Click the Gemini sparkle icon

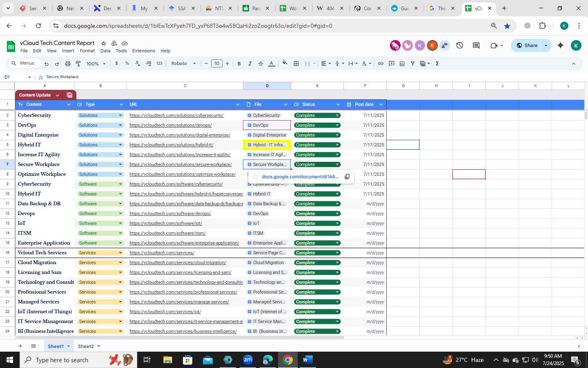pos(561,45)
